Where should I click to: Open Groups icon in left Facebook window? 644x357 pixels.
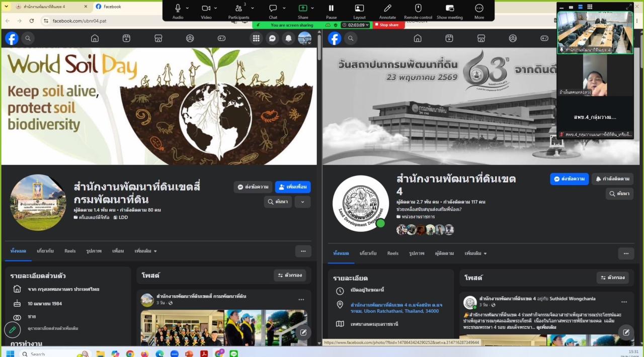click(x=190, y=38)
